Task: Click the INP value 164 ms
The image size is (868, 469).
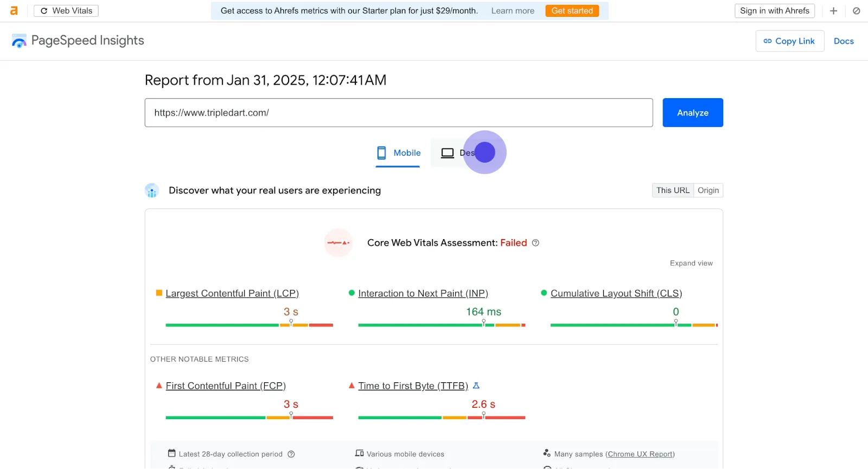Action: point(483,312)
